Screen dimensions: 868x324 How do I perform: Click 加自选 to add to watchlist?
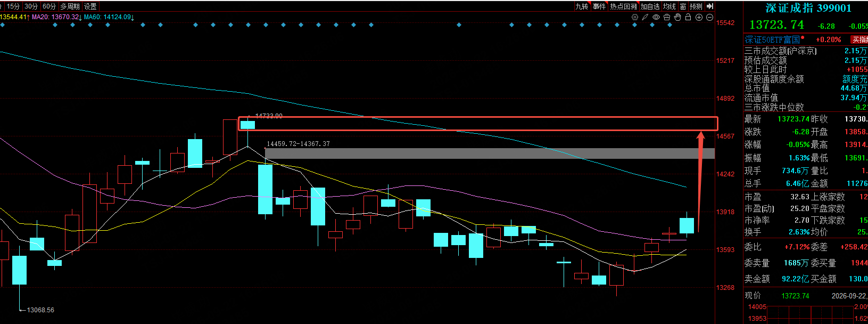click(x=650, y=6)
